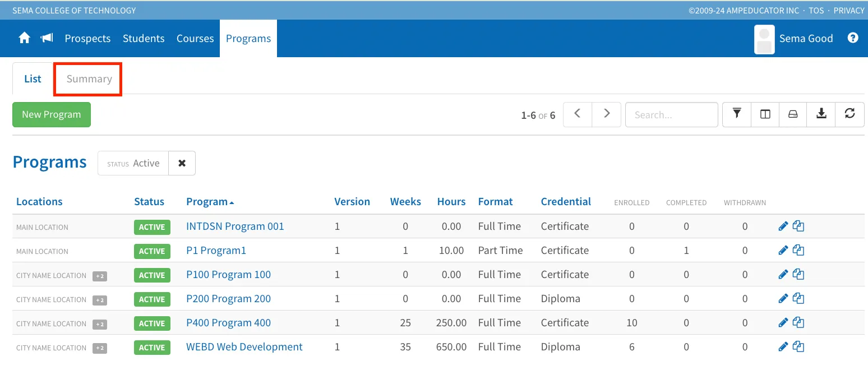Select the List tab
Viewport: 868px width, 370px height.
(x=33, y=79)
